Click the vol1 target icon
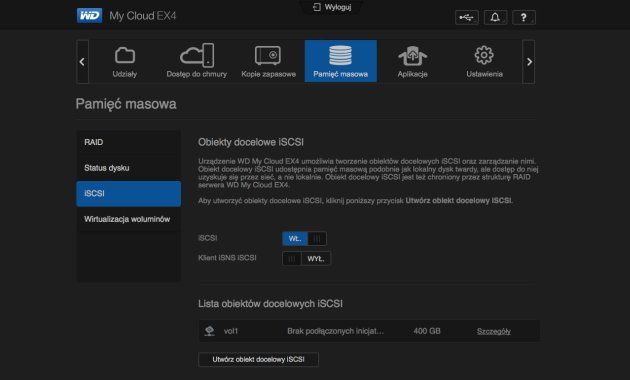This screenshot has width=630, height=380. (209, 331)
